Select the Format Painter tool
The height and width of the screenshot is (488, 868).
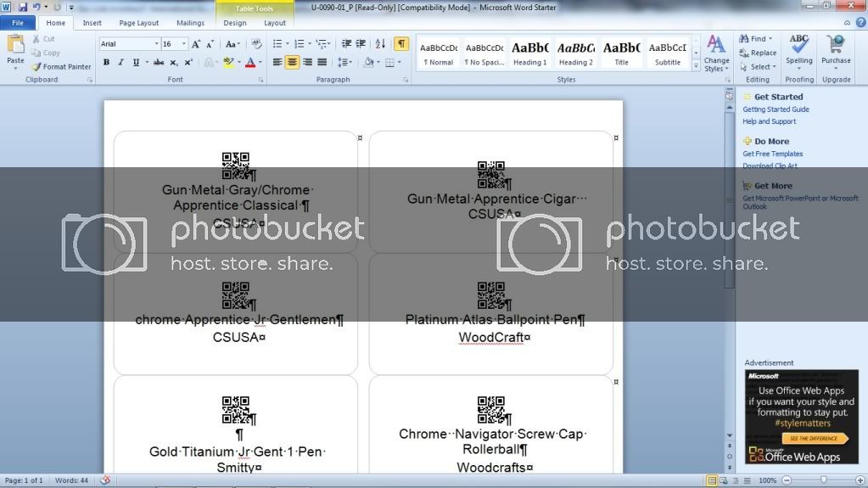click(x=61, y=66)
